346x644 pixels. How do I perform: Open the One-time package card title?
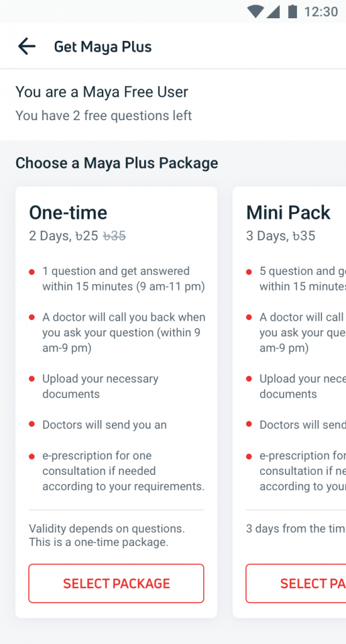[x=68, y=213]
